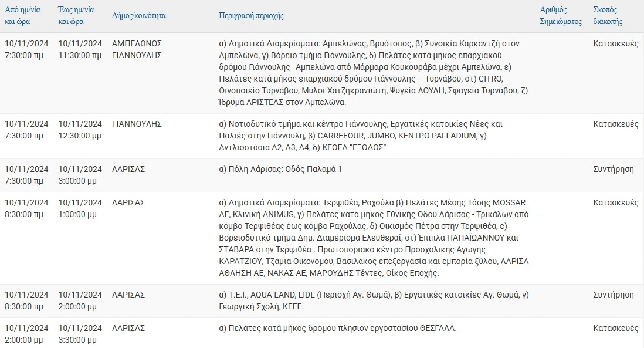644x348 pixels.
Task: Select the 'Αριθμός Σημειώματος' column header
Action: pyautogui.click(x=561, y=16)
